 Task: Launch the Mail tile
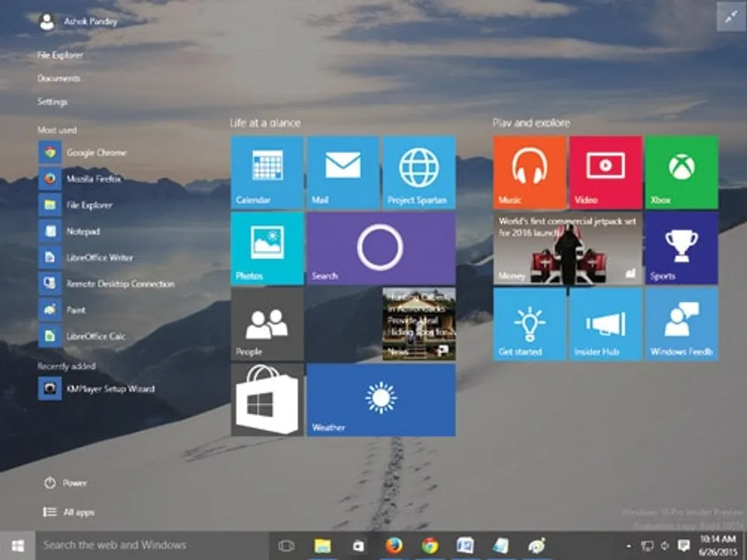(342, 173)
